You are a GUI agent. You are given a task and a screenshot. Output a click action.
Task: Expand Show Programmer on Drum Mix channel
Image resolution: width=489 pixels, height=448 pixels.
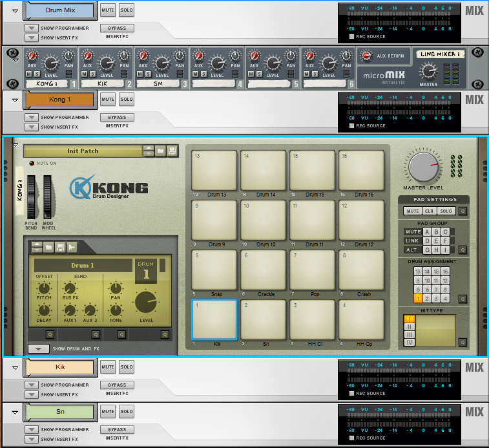(32, 28)
